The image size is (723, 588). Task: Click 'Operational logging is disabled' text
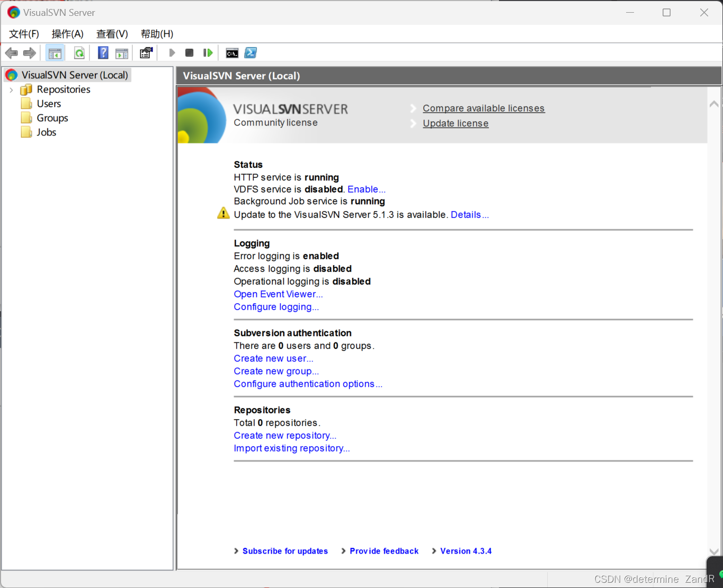(302, 282)
